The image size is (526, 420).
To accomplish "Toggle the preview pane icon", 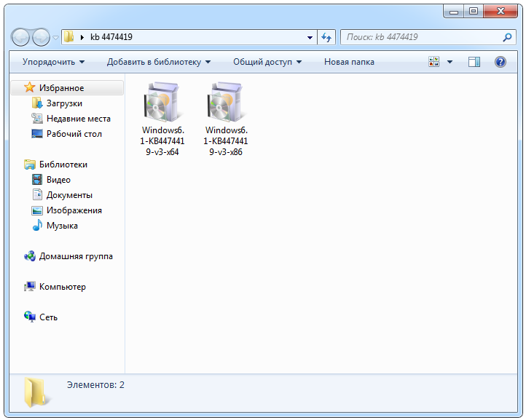I will (x=474, y=62).
